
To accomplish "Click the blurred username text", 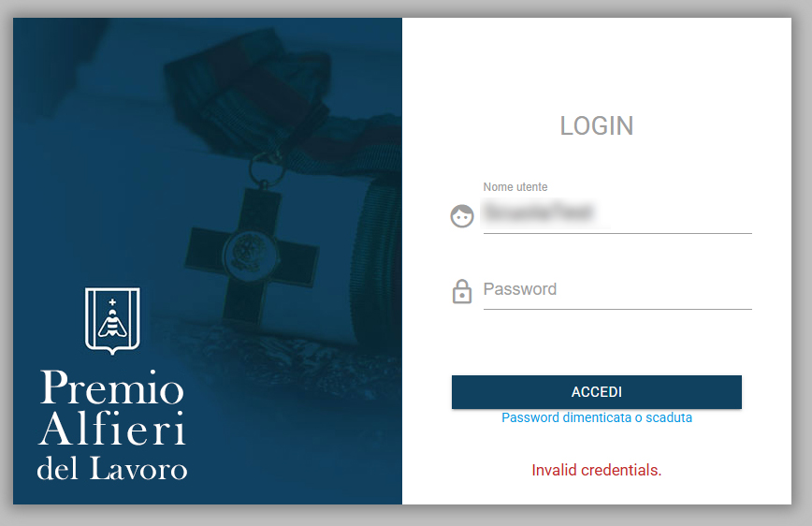I will [538, 212].
